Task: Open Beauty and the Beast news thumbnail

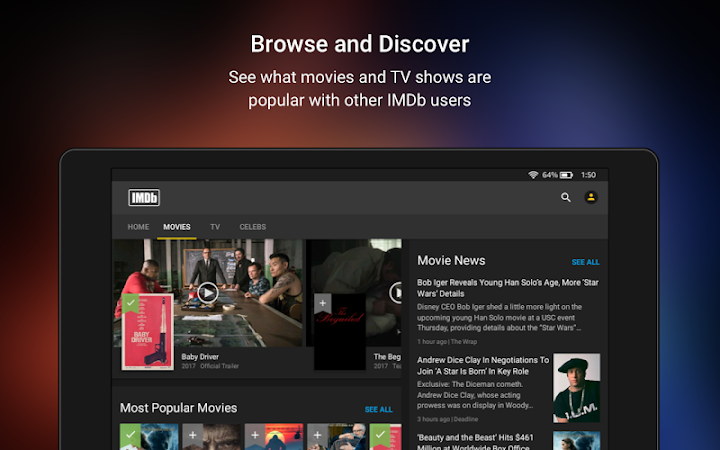Action: point(576,441)
